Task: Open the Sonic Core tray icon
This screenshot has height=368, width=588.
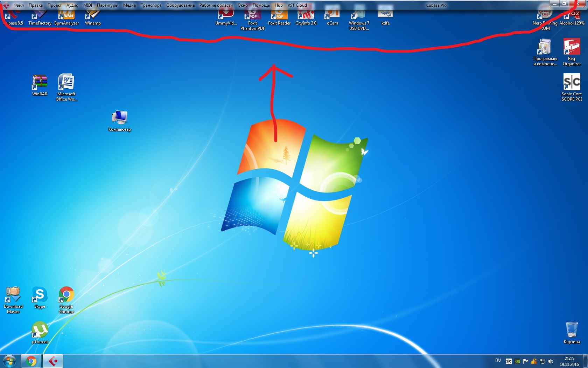Action: point(509,361)
